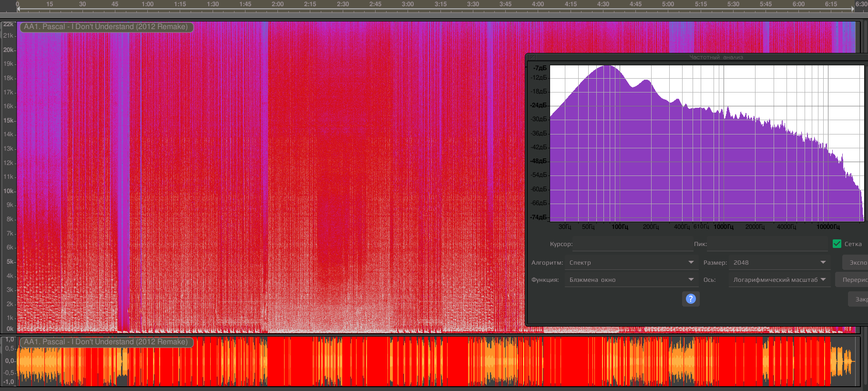The height and width of the screenshot is (391, 868).
Task: Open the Алгоритм dropdown showing Спектр
Action: pyautogui.click(x=632, y=263)
